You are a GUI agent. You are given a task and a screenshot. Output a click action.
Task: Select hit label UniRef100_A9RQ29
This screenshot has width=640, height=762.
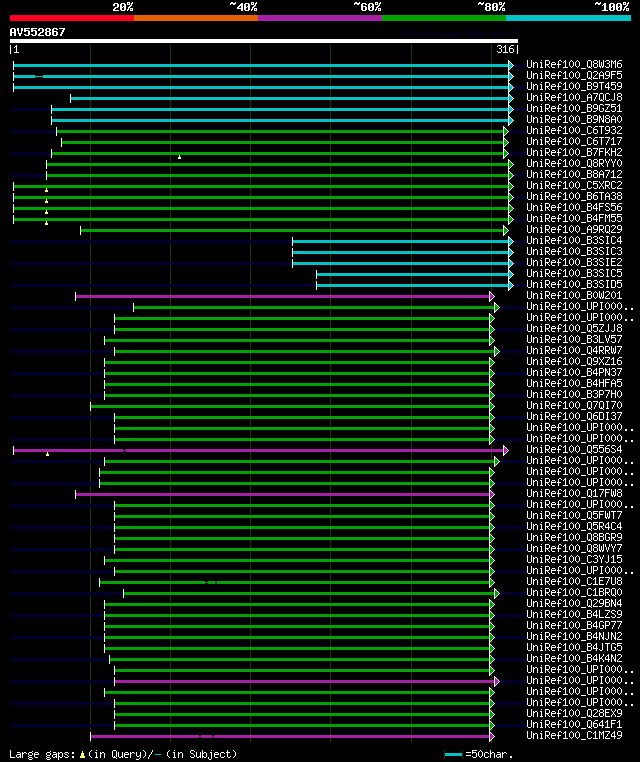[574, 229]
